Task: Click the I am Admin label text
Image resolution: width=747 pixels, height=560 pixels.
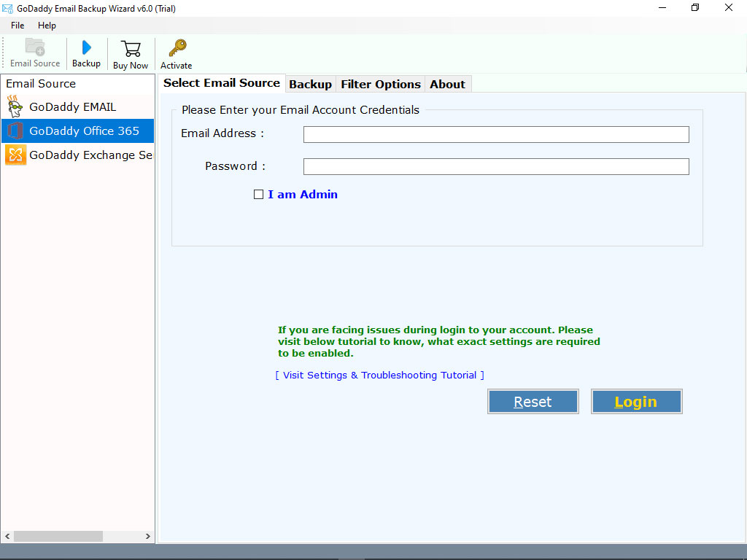Action: click(x=303, y=194)
